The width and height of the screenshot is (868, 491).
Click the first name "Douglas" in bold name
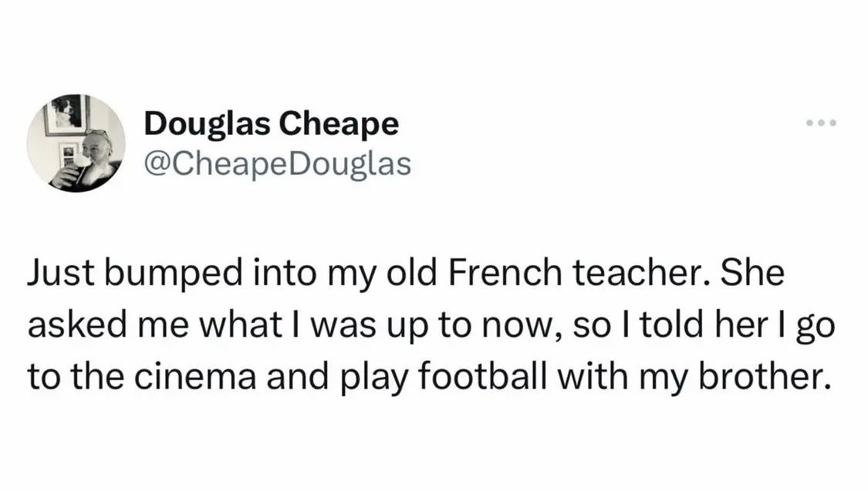(x=207, y=124)
